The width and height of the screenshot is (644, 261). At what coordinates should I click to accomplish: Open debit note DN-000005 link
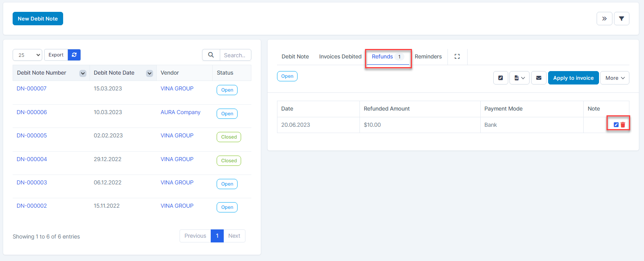[x=32, y=135]
